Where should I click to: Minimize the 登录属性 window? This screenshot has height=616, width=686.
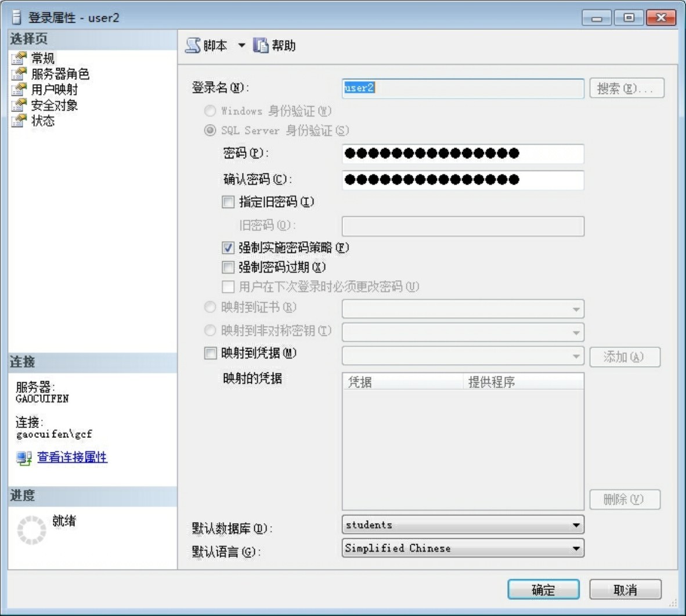point(596,18)
